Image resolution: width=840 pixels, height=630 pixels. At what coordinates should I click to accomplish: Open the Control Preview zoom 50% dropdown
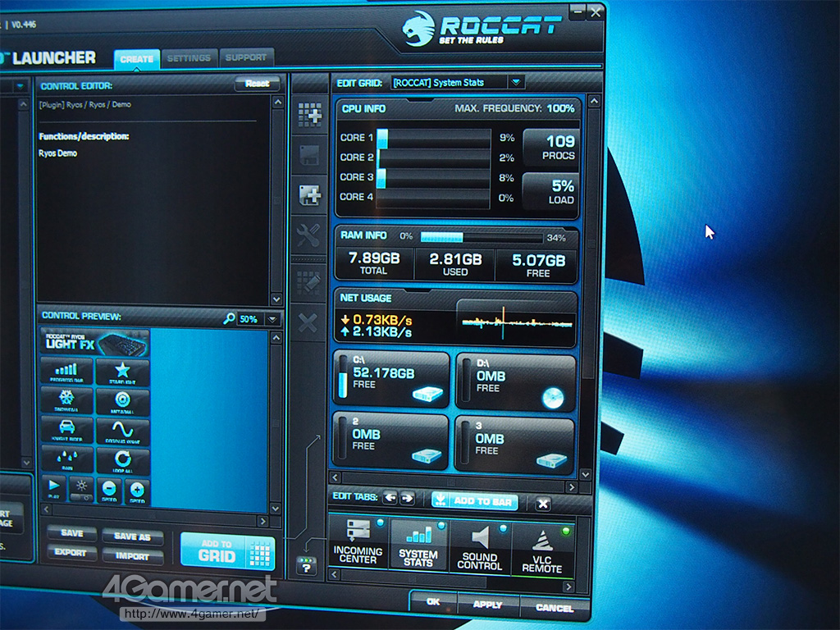272,319
